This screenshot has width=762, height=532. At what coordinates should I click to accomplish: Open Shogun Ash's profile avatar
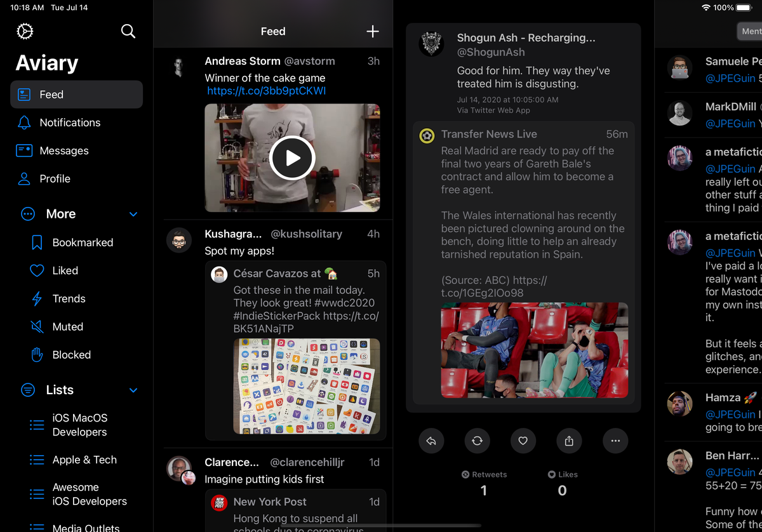(x=431, y=44)
